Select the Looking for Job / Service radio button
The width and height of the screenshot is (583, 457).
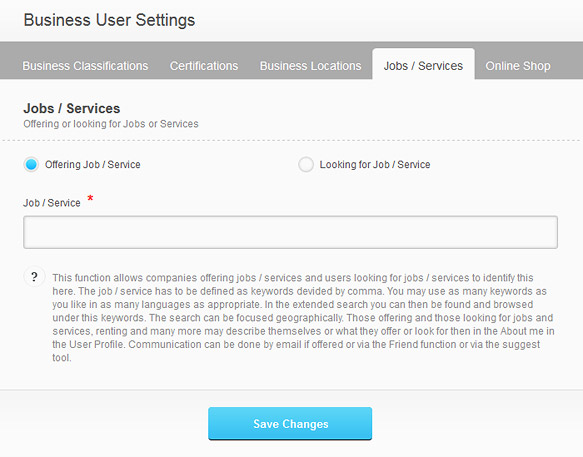(x=306, y=164)
